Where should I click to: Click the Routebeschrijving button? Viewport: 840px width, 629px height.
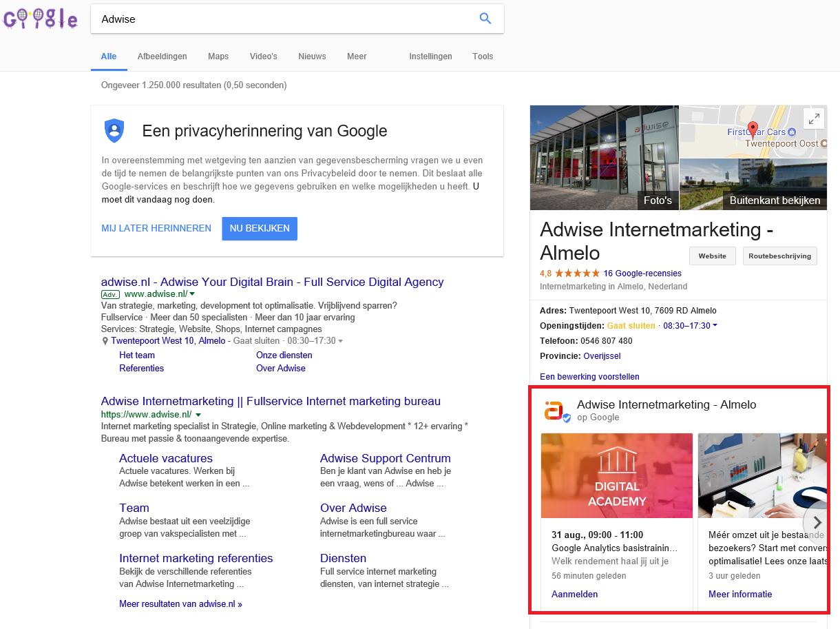(779, 256)
